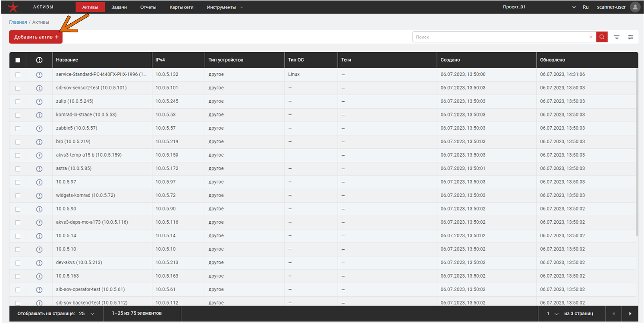Viewport: 644px width, 323px height.
Task: Switch to the Карты сети tab
Action: 182,7
